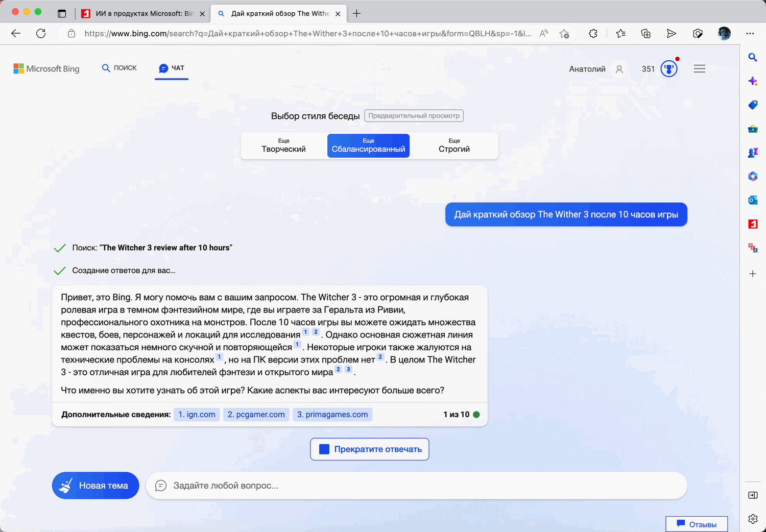
Task: Click the sent message bubble about The Wither 3
Action: click(x=566, y=214)
